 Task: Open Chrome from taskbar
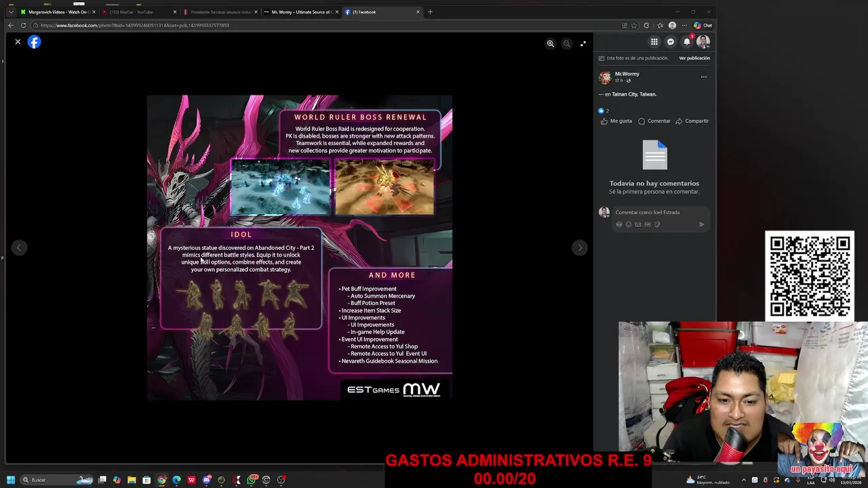click(161, 480)
